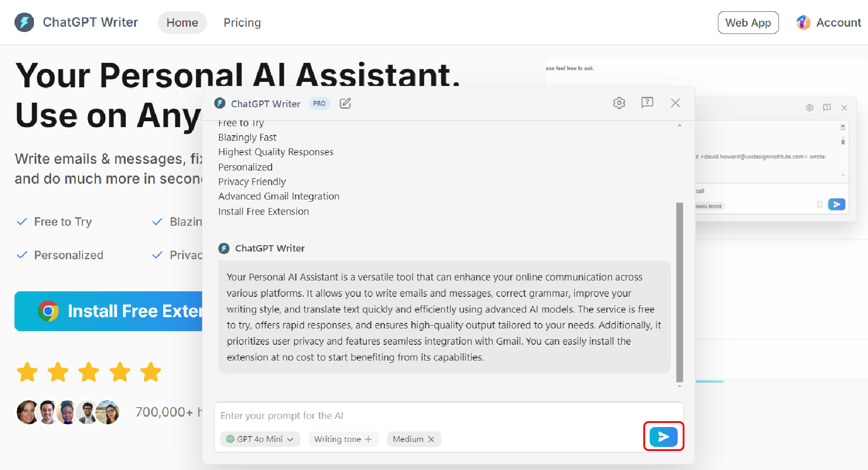Click 'Privacy Friendly' line in popup chat
Image resolution: width=868 pixels, height=470 pixels.
pos(252,182)
